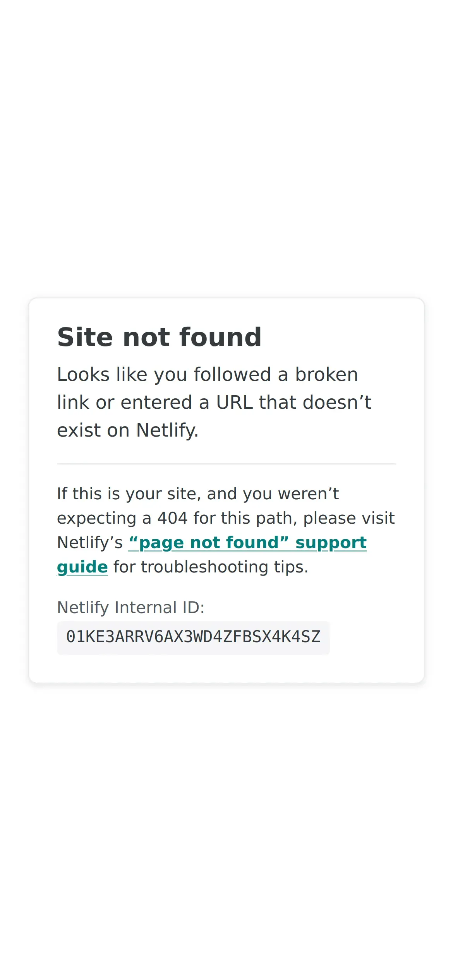Screen dimensions: 453x980
Task: Click the word "followed" in the first paragraph
Action: 232,375
